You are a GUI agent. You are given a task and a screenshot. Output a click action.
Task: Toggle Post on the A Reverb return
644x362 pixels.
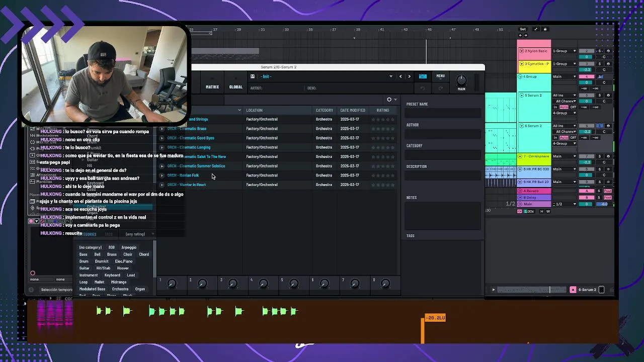coord(607,191)
